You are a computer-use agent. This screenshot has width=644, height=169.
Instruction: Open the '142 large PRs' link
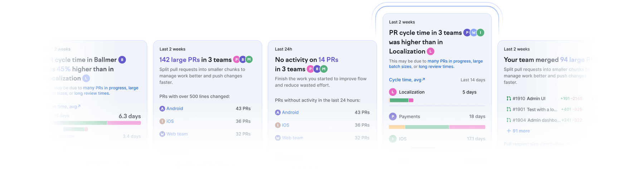[x=180, y=60]
